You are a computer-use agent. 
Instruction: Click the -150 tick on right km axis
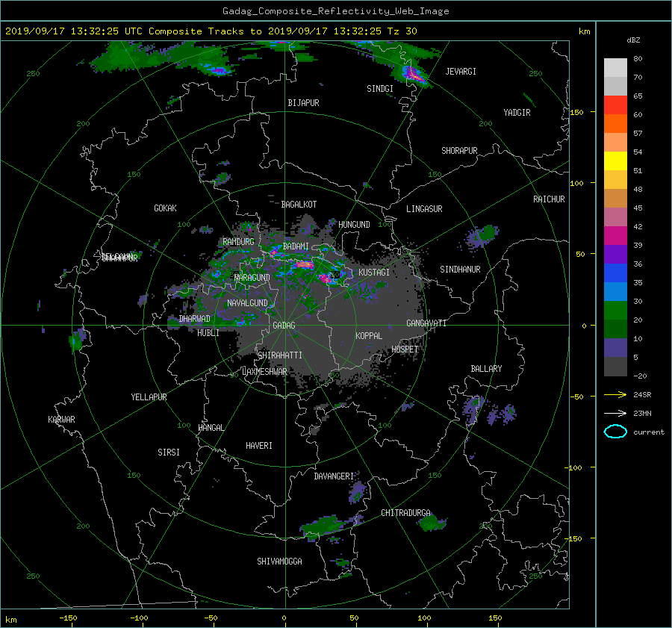point(573,538)
